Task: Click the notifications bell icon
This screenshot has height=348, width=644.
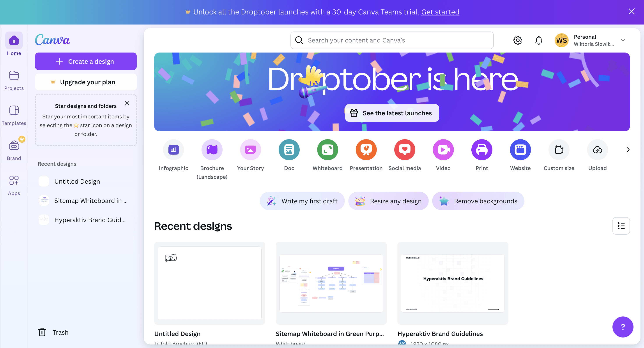Action: pos(538,40)
